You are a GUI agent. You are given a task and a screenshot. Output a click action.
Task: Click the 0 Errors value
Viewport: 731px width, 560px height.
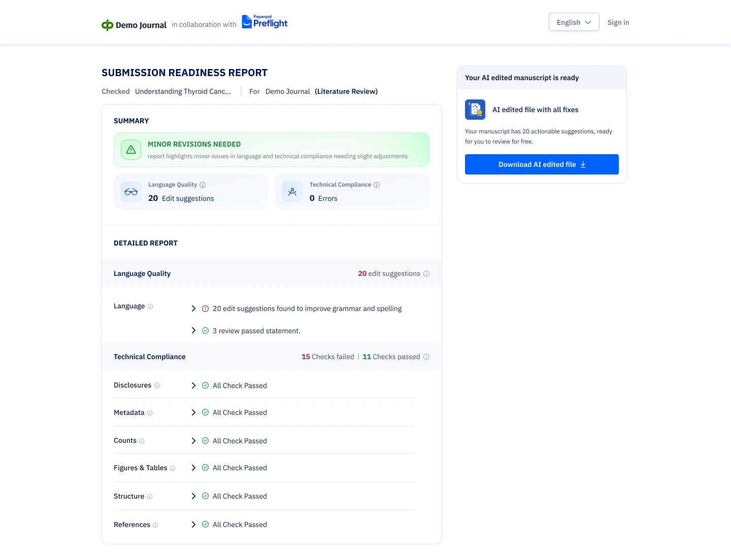(x=323, y=198)
